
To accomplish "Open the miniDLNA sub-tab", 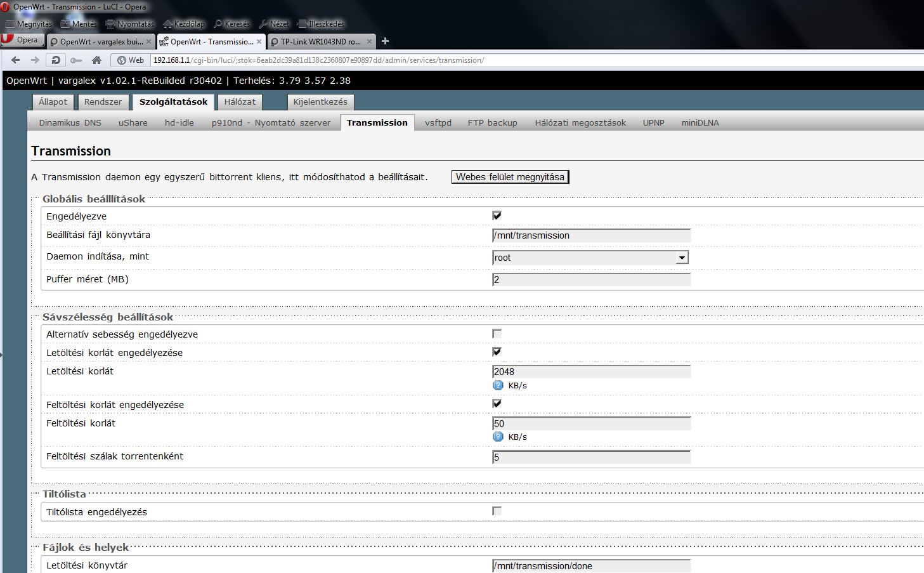I will [700, 123].
